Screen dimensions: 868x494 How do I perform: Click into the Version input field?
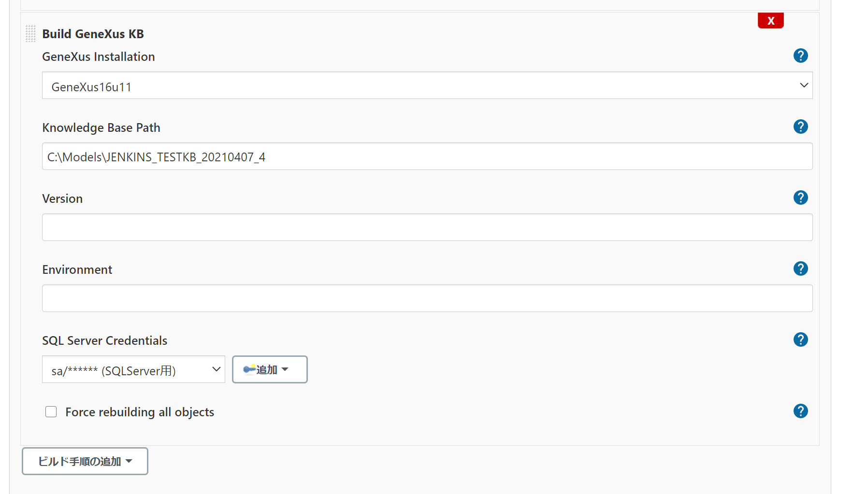[x=427, y=227]
